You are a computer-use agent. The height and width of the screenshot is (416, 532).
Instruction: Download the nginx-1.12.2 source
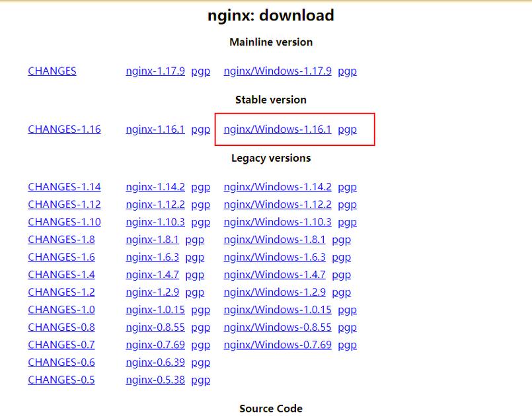tap(155, 205)
